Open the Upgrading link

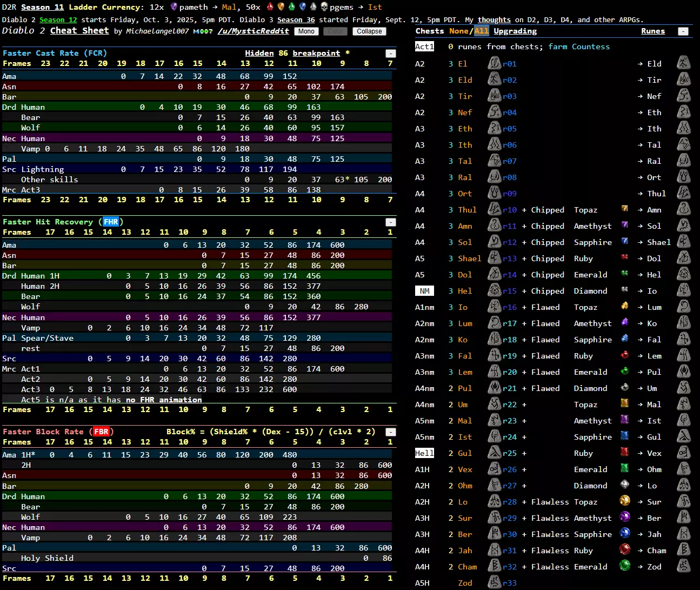pos(515,31)
